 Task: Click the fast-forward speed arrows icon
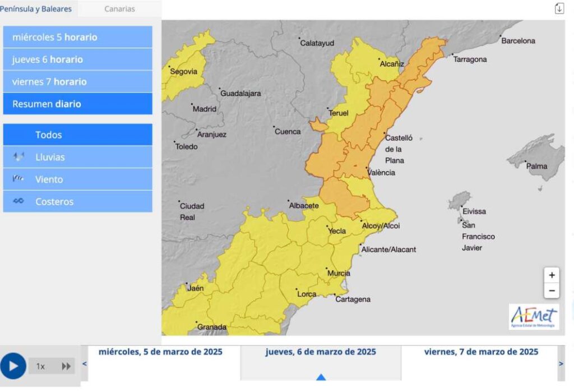[66, 366]
